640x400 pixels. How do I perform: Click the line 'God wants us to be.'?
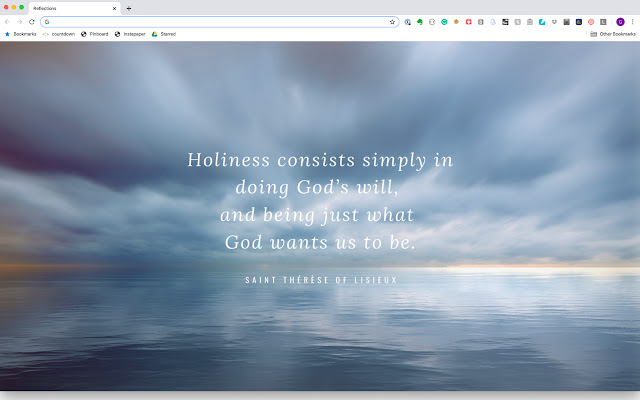[x=320, y=242]
